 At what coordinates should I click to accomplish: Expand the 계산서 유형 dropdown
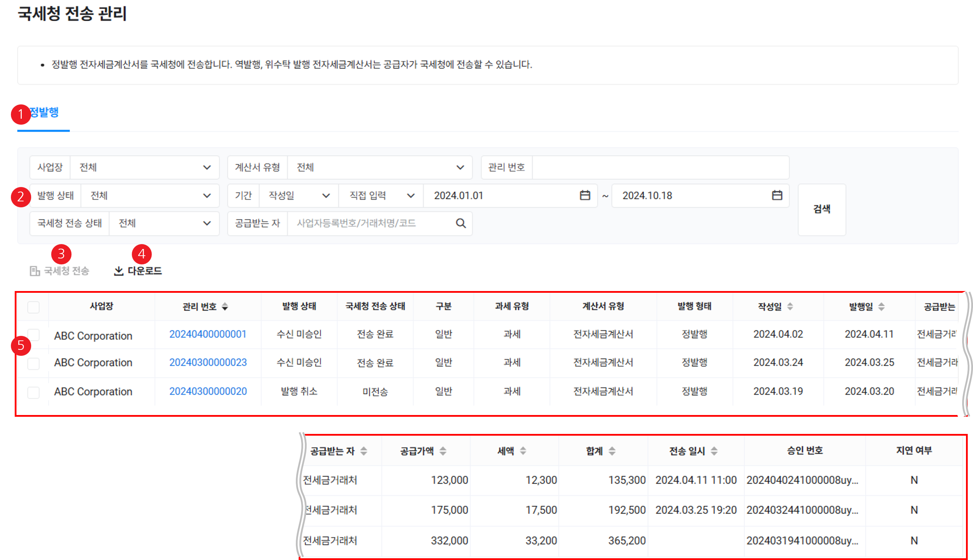379,167
